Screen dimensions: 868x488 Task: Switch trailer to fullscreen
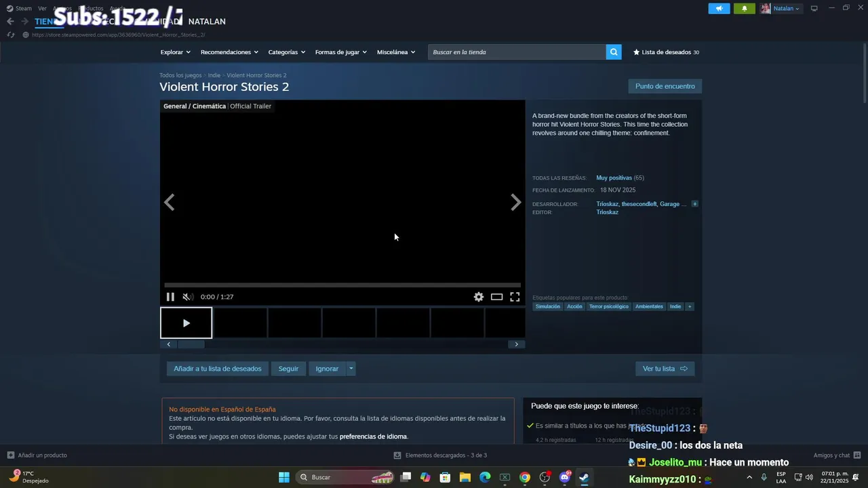(x=515, y=297)
